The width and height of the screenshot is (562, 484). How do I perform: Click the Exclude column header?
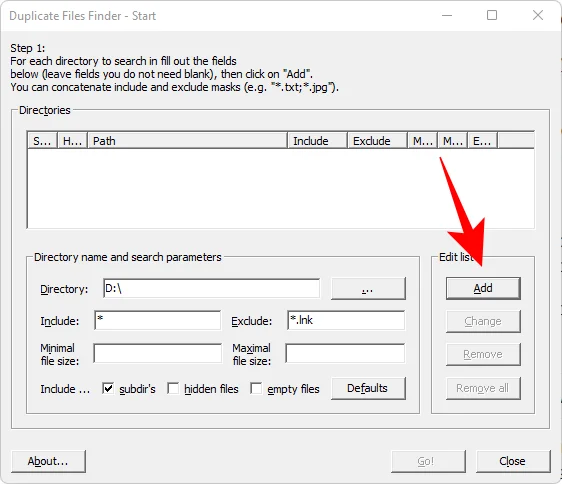[377, 141]
